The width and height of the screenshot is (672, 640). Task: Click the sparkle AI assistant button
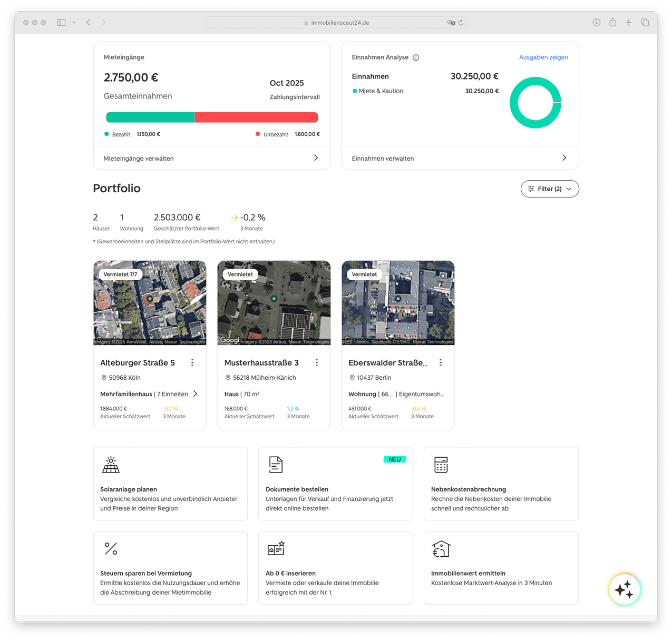coord(624,589)
